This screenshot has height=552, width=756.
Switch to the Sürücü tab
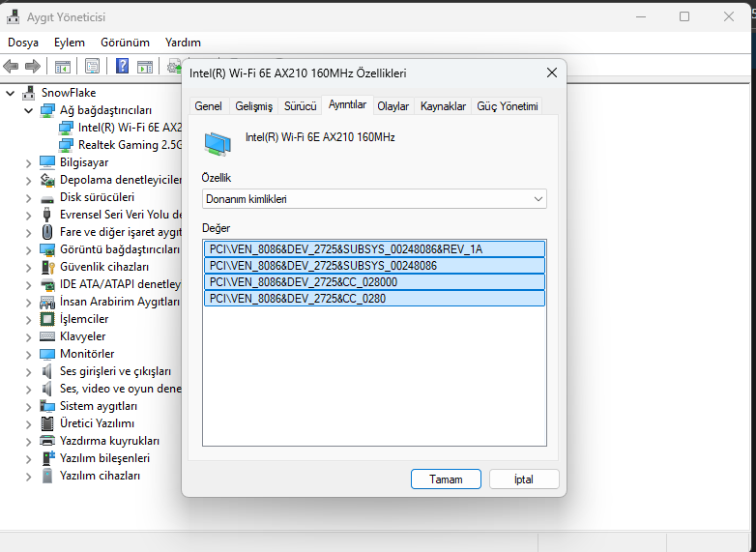300,106
